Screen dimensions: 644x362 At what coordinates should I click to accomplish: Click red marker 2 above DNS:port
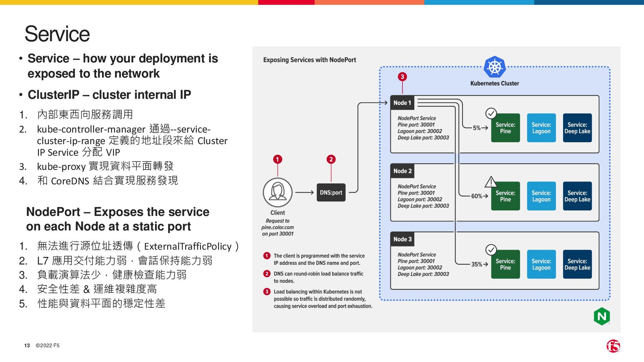[331, 159]
